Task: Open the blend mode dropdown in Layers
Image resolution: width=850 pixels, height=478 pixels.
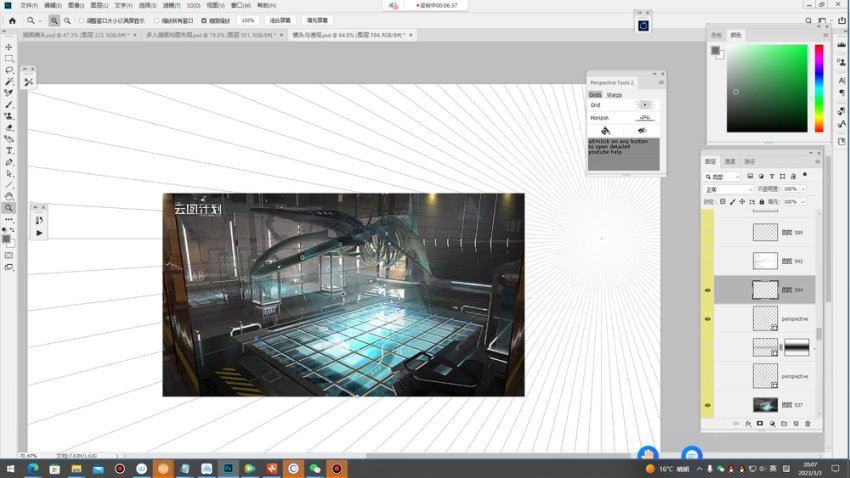Action: pos(729,189)
